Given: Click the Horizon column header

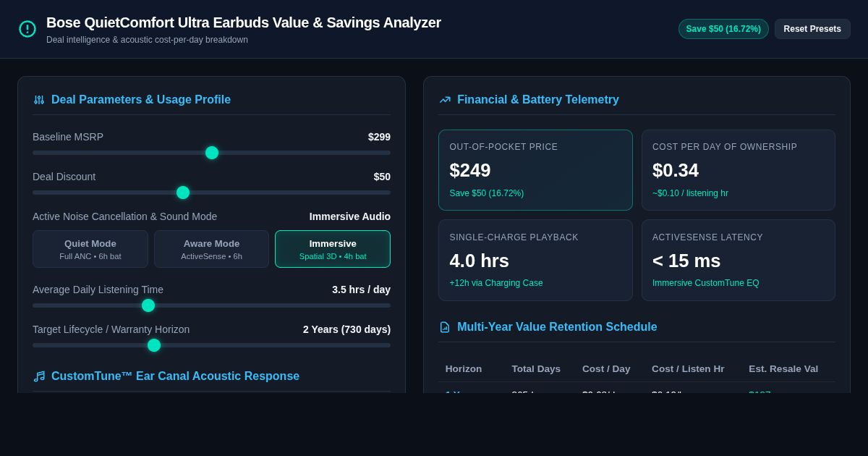Looking at the screenshot, I should (x=464, y=369).
